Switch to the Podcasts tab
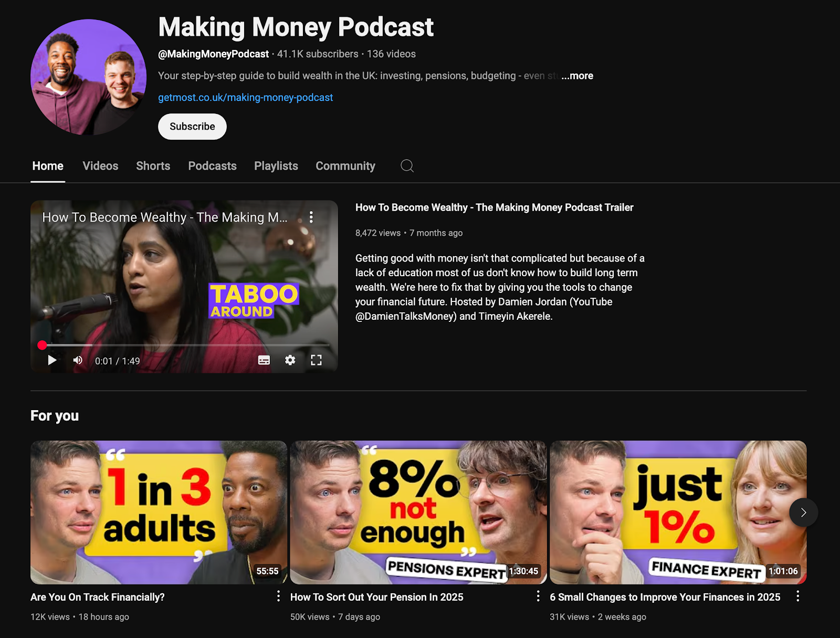840x638 pixels. (212, 166)
